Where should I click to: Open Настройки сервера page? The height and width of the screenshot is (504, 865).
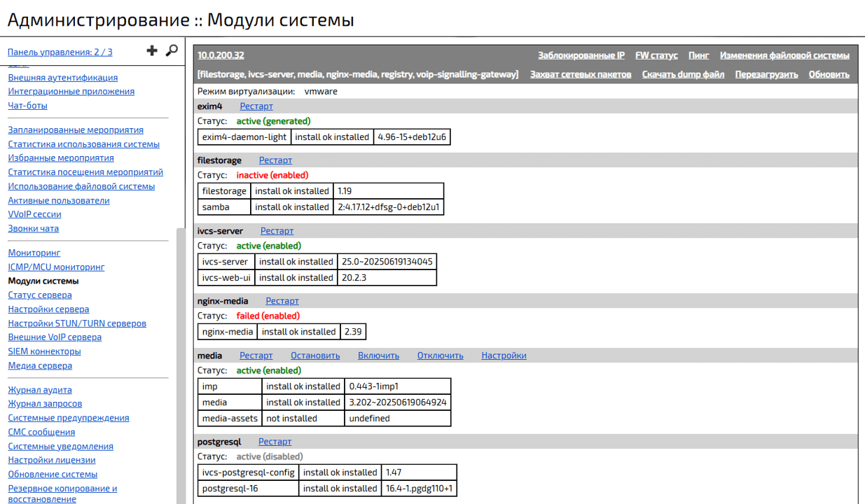[x=48, y=309]
